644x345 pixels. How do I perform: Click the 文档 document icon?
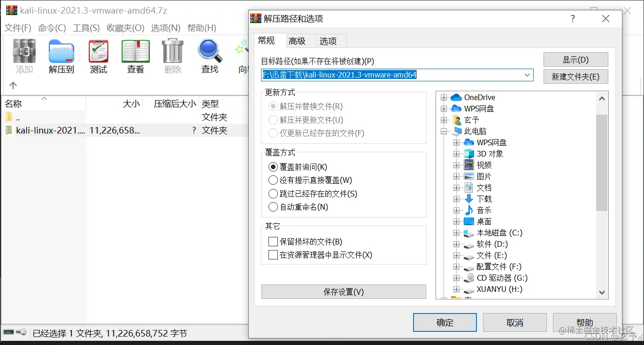[x=469, y=188]
